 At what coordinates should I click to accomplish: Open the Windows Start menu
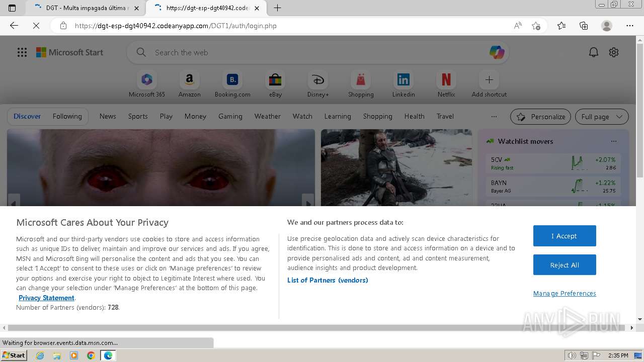[x=14, y=355]
